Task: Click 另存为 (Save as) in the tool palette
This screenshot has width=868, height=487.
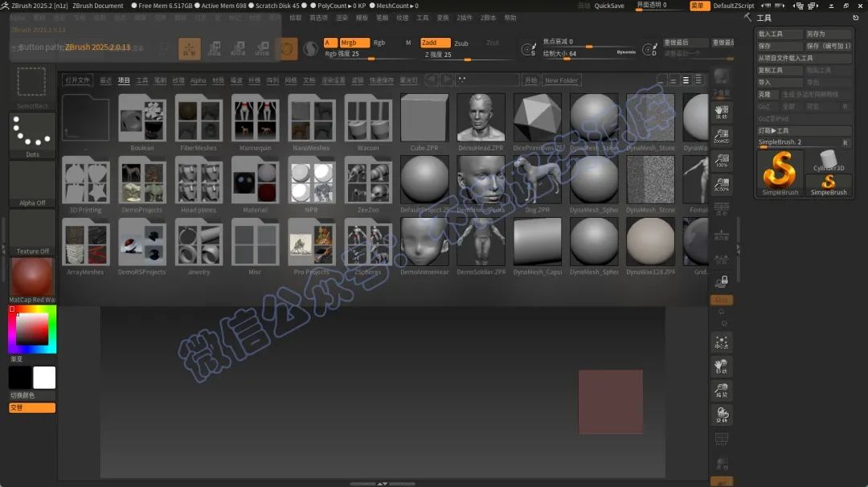Action: [x=829, y=34]
